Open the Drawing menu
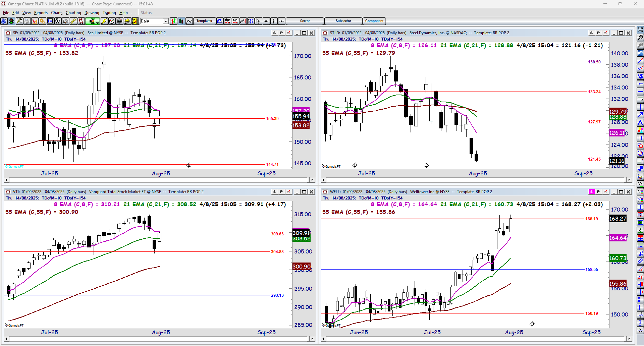This screenshot has width=644, height=346. [92, 13]
